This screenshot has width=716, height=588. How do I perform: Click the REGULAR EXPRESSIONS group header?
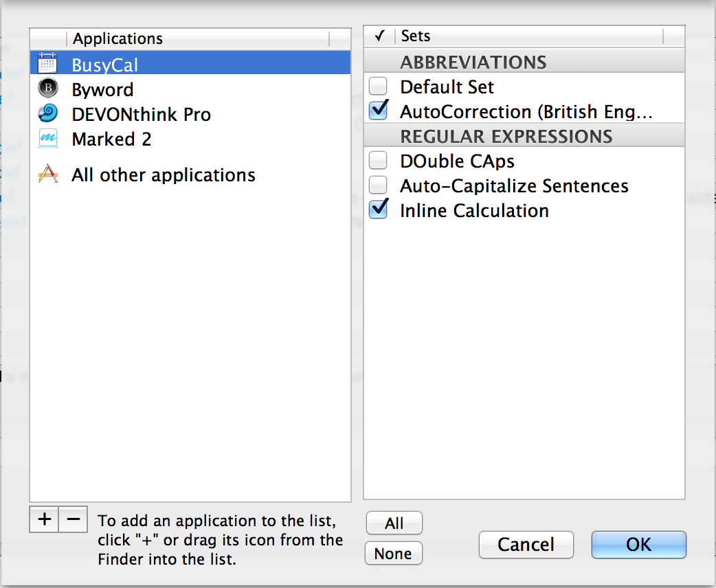point(524,136)
